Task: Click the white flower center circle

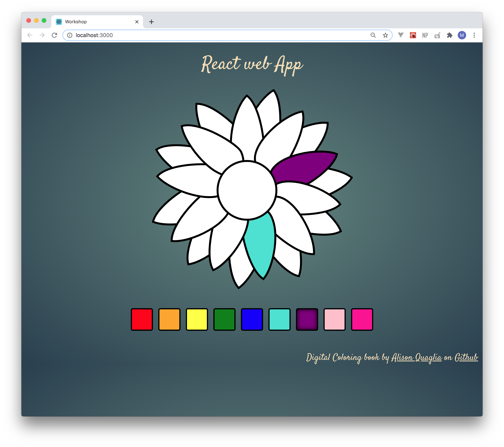Action: tap(247, 190)
